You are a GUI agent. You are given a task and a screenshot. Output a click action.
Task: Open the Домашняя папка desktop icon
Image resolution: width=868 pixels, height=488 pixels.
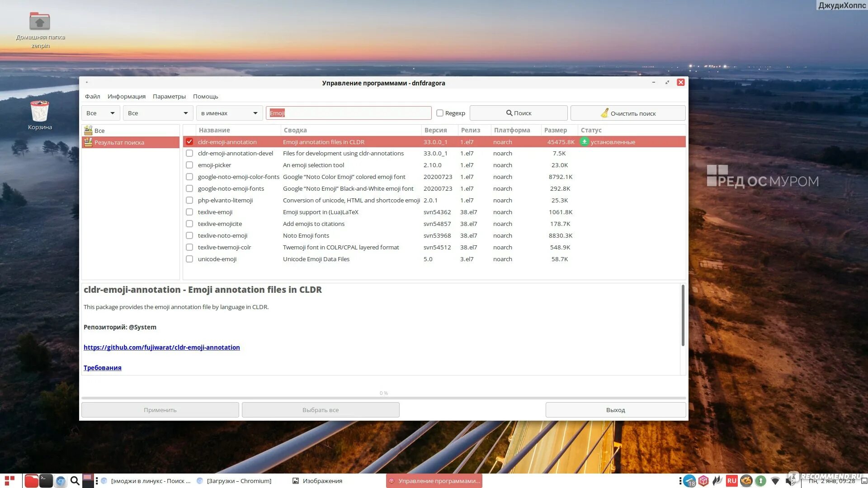point(40,22)
